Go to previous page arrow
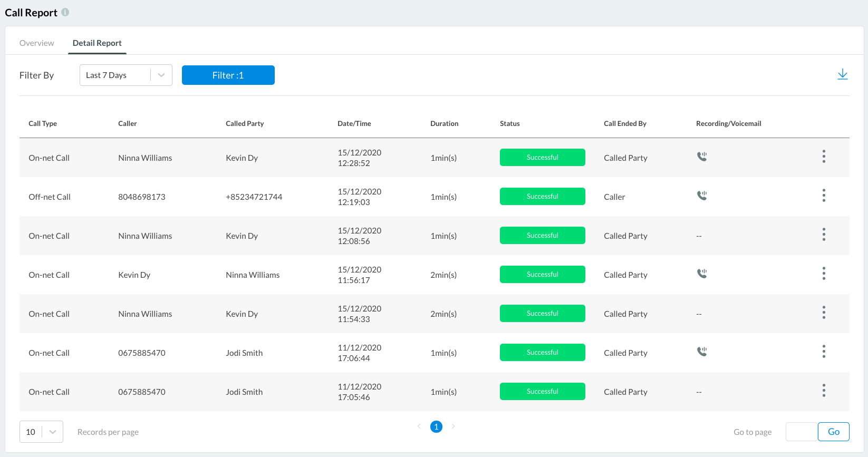Viewport: 868px width, 457px height. pyautogui.click(x=419, y=426)
